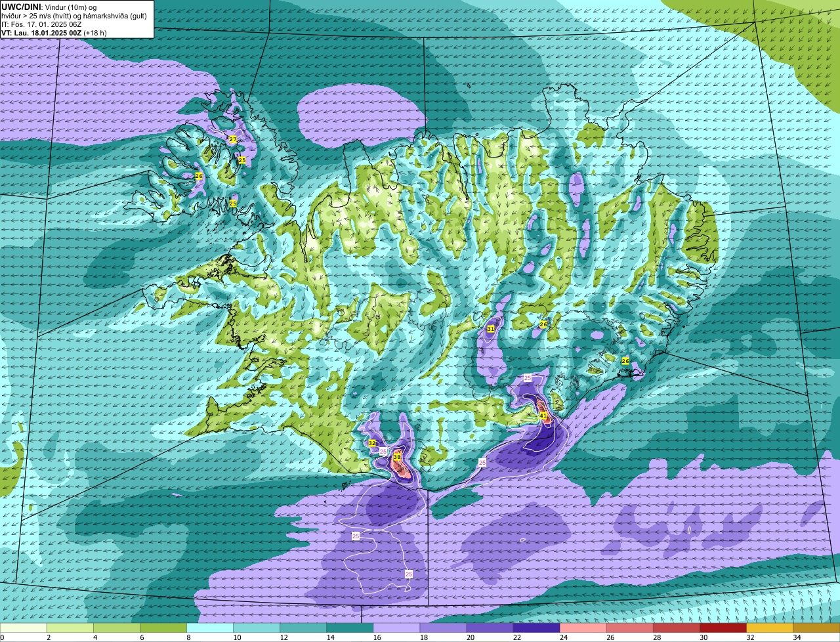Select the 12–14 m/s teal legend swatch

[303, 628]
